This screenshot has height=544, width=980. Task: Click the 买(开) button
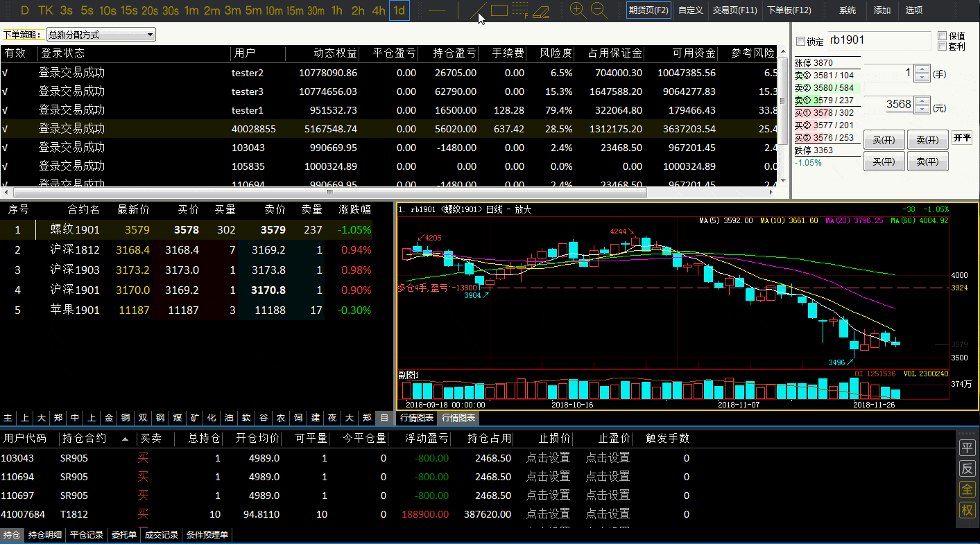coord(884,140)
